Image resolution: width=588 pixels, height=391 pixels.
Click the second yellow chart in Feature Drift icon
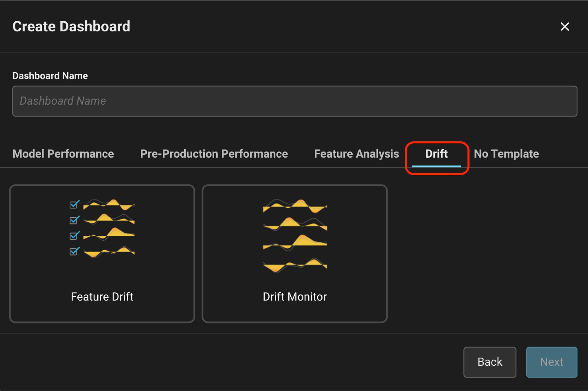[109, 220]
